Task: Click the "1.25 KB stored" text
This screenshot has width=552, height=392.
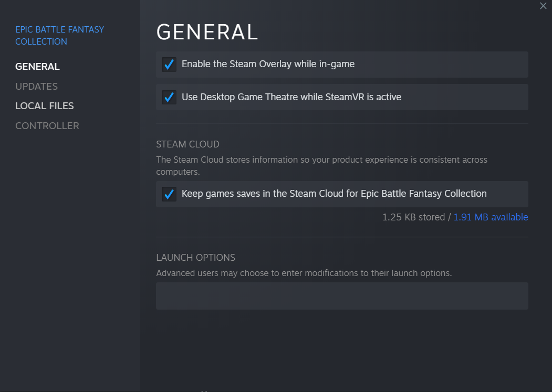Action: [413, 217]
